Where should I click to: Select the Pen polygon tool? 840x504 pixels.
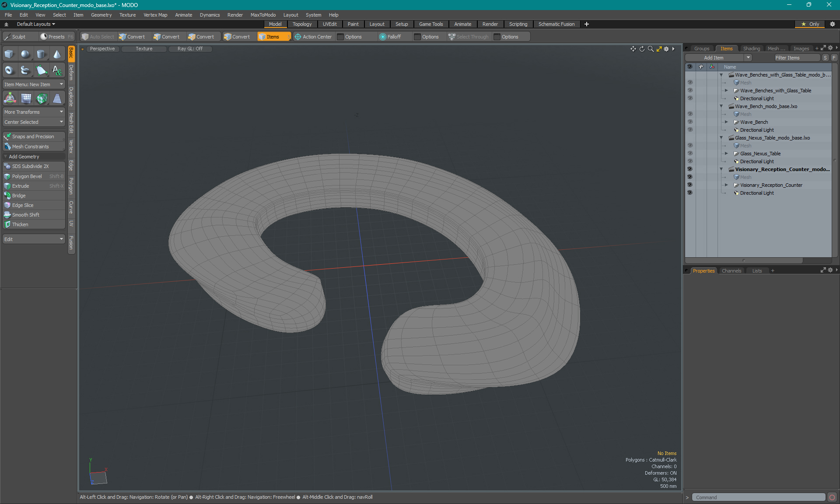click(x=41, y=70)
